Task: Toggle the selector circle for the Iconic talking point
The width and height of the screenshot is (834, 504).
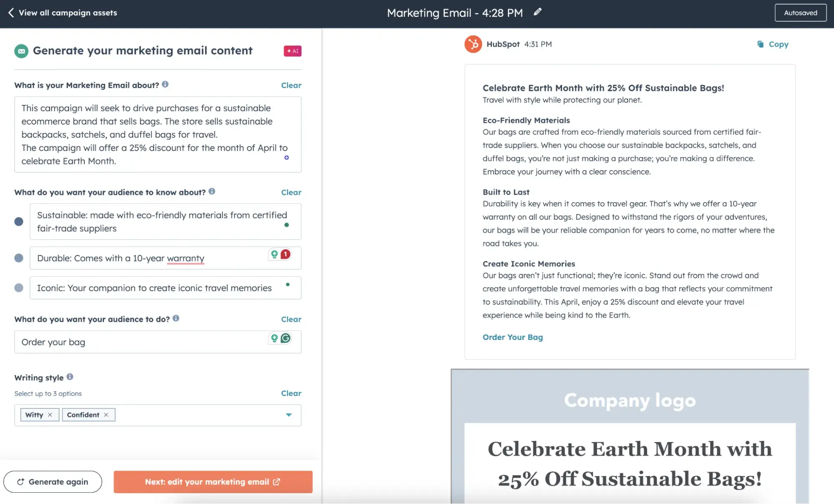Action: pos(19,288)
